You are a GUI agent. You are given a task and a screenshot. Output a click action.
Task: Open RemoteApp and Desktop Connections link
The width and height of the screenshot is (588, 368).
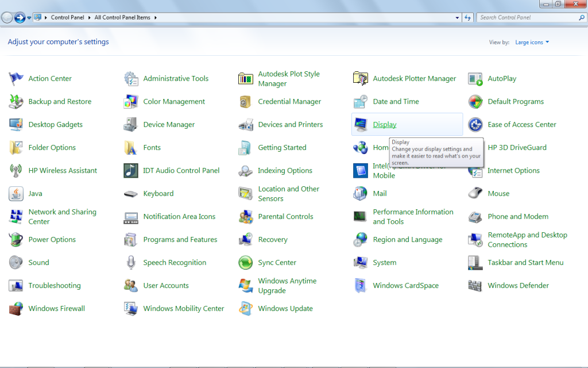click(527, 240)
